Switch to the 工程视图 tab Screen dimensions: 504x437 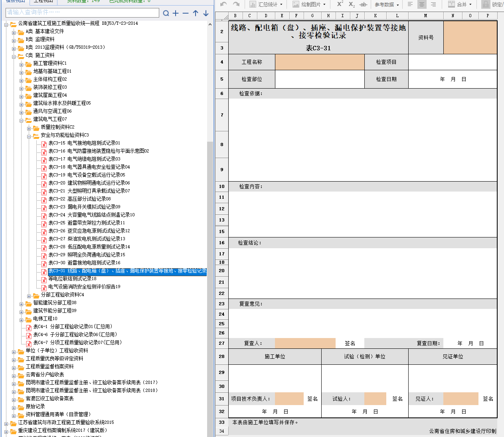(x=43, y=1)
